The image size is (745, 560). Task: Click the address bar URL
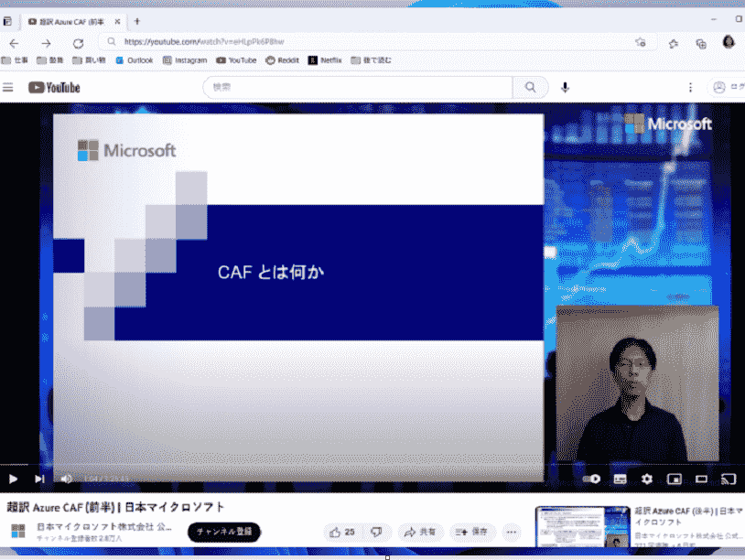[x=204, y=42]
